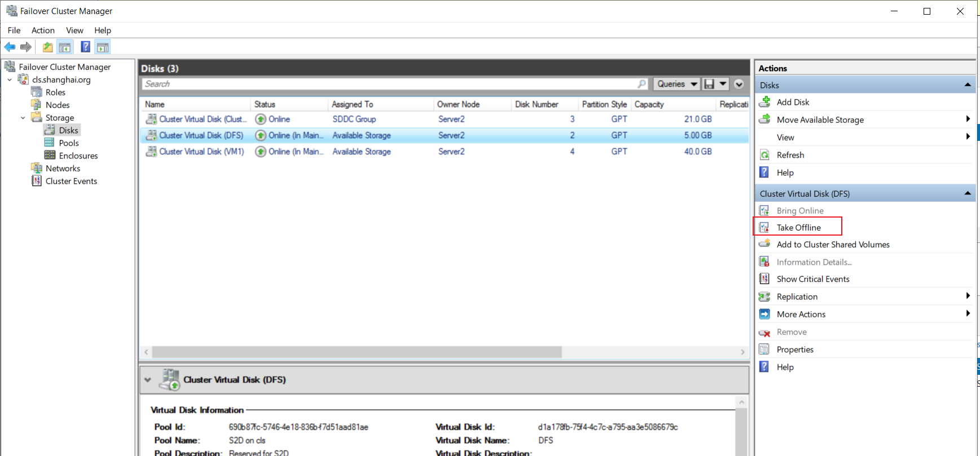This screenshot has height=456, width=980.
Task: Expand the Move Available Storage submenu
Action: (968, 119)
